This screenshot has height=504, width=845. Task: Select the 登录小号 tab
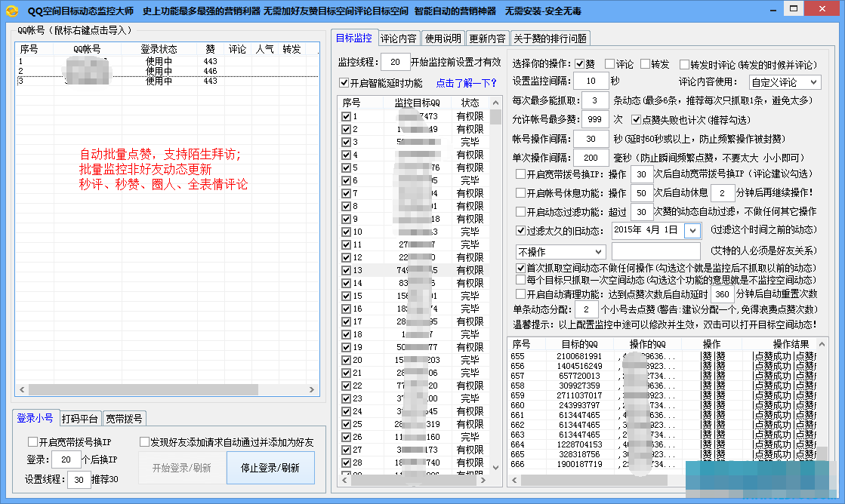tap(35, 418)
